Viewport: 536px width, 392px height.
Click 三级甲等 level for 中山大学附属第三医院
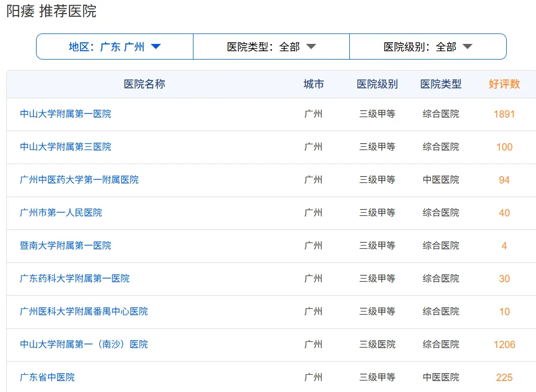pyautogui.click(x=377, y=147)
